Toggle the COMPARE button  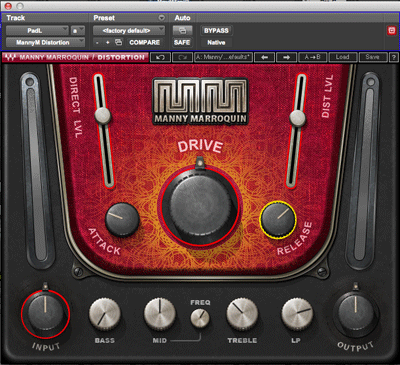pos(145,43)
